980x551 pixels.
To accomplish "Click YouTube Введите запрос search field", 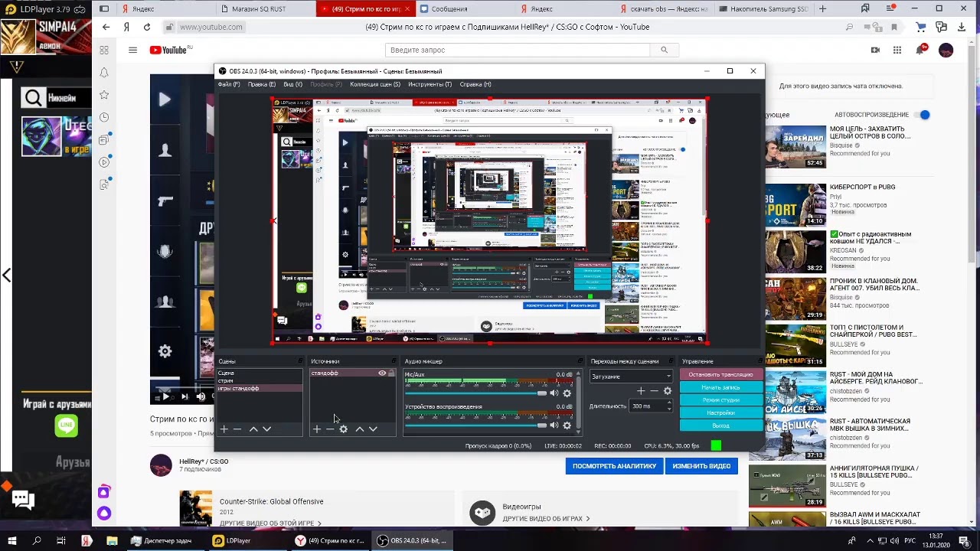I will [x=518, y=50].
